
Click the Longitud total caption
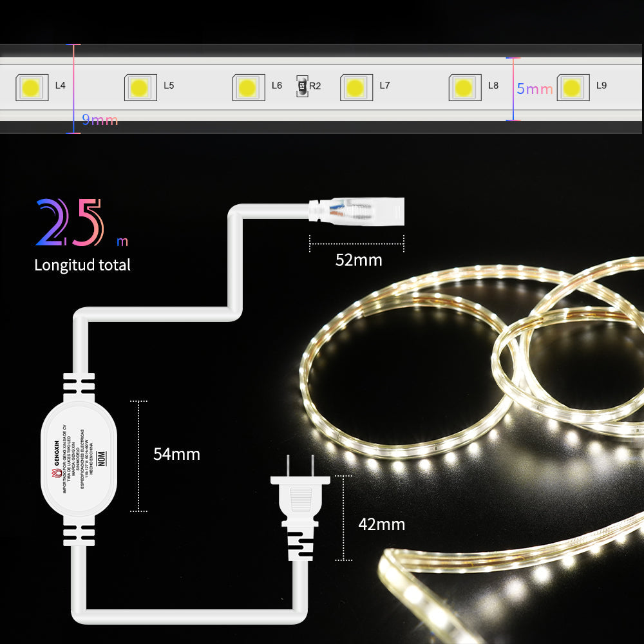pyautogui.click(x=82, y=265)
